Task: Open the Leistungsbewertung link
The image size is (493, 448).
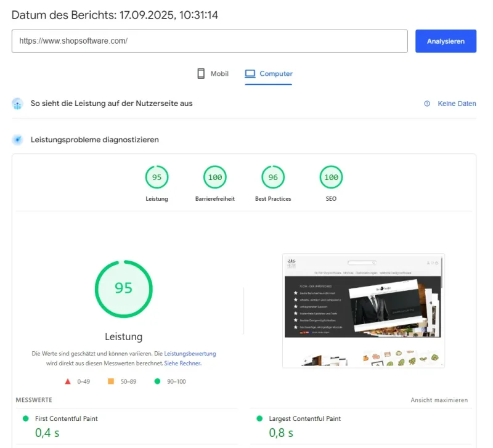Action: (190, 354)
